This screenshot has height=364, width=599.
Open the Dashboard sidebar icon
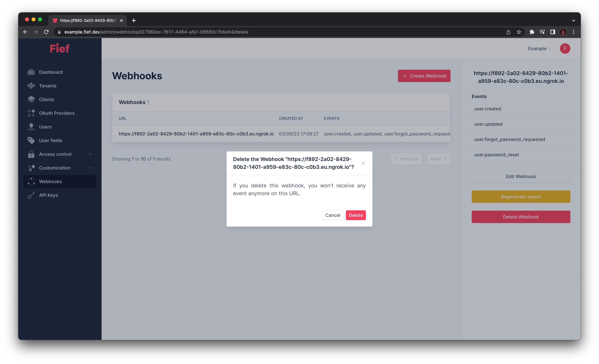point(31,72)
